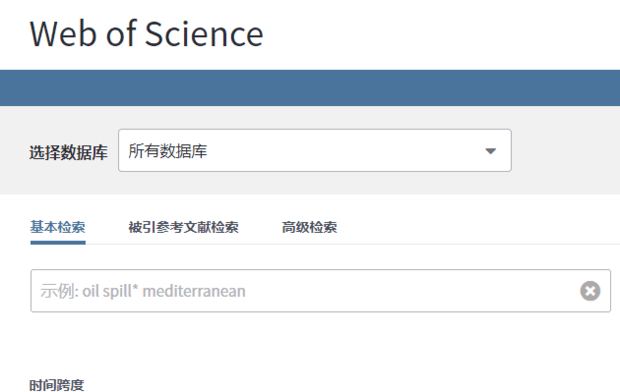The image size is (620, 392).
Task: Click the Web of Science title logo
Action: tap(146, 34)
